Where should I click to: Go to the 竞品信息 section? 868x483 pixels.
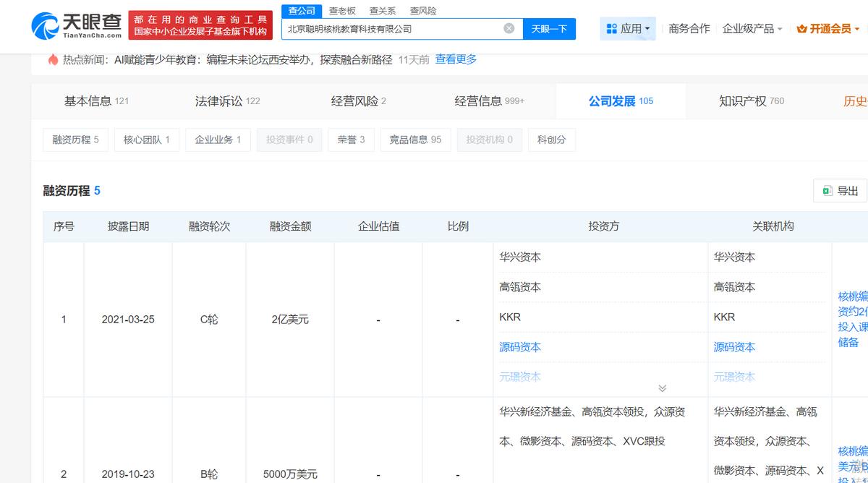(x=415, y=140)
